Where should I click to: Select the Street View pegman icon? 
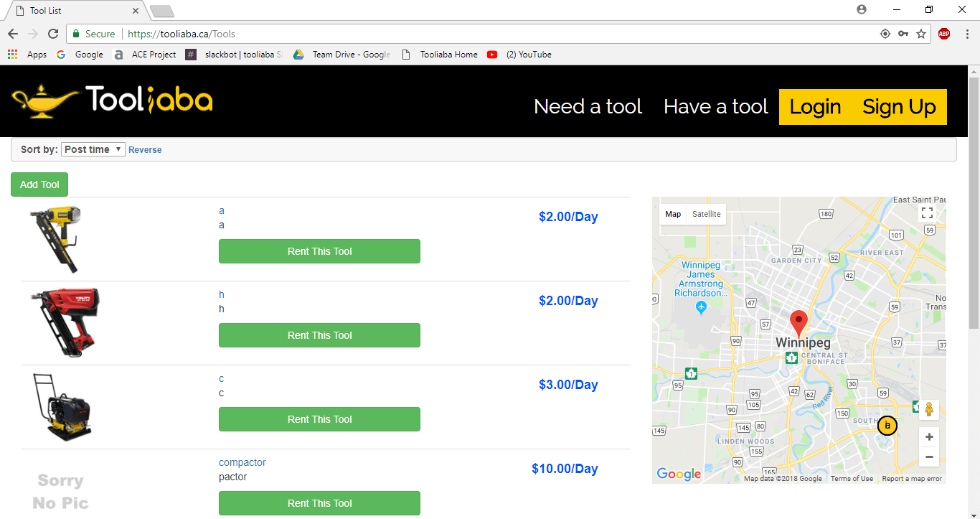[928, 410]
